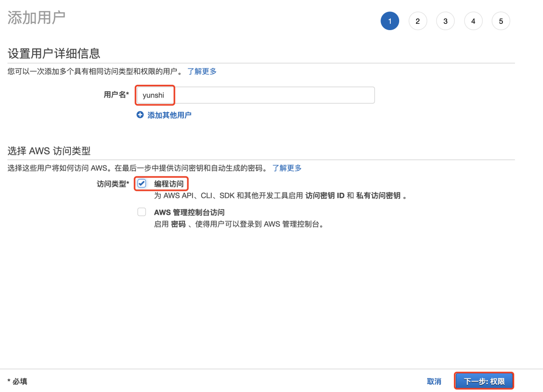Image resolution: width=543 pixels, height=392 pixels.
Task: Click the 添加用户 page title
Action: [36, 17]
